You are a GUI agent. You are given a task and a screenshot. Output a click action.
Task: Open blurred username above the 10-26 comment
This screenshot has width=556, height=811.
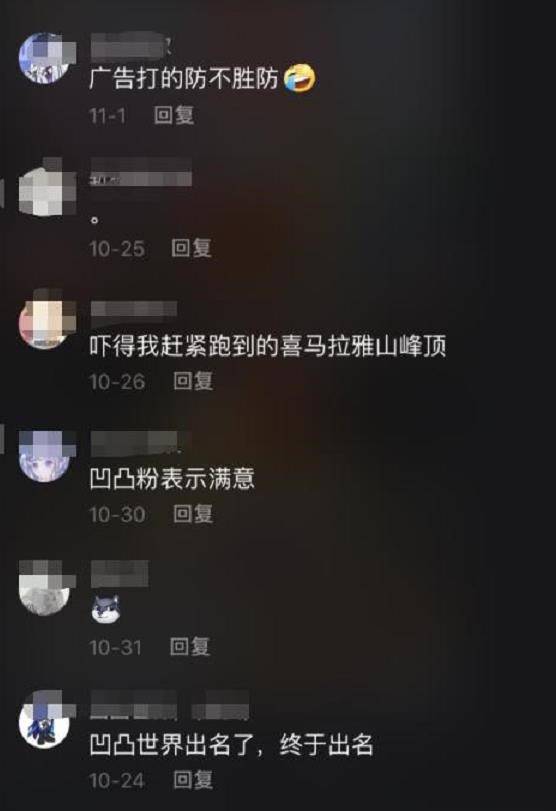pyautogui.click(x=134, y=309)
